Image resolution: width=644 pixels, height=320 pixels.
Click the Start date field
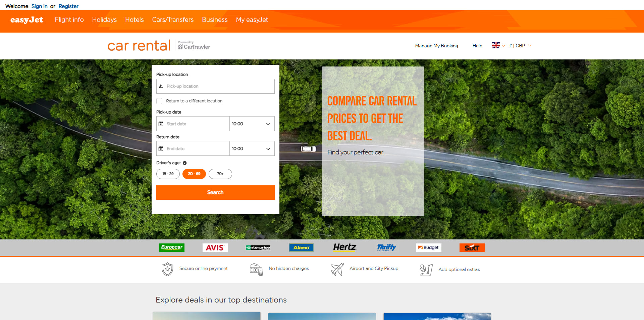point(193,124)
